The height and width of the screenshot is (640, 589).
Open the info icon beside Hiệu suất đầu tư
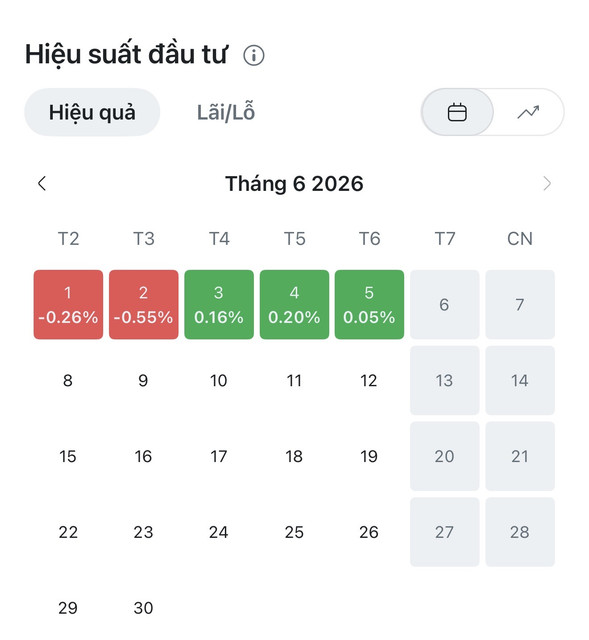[x=253, y=56]
